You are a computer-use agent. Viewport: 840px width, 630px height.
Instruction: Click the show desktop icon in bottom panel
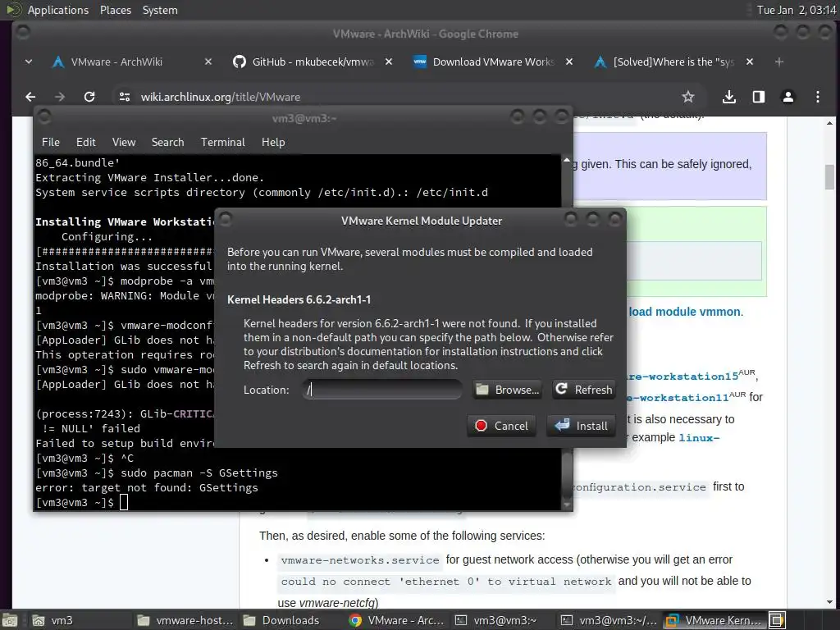click(10, 620)
